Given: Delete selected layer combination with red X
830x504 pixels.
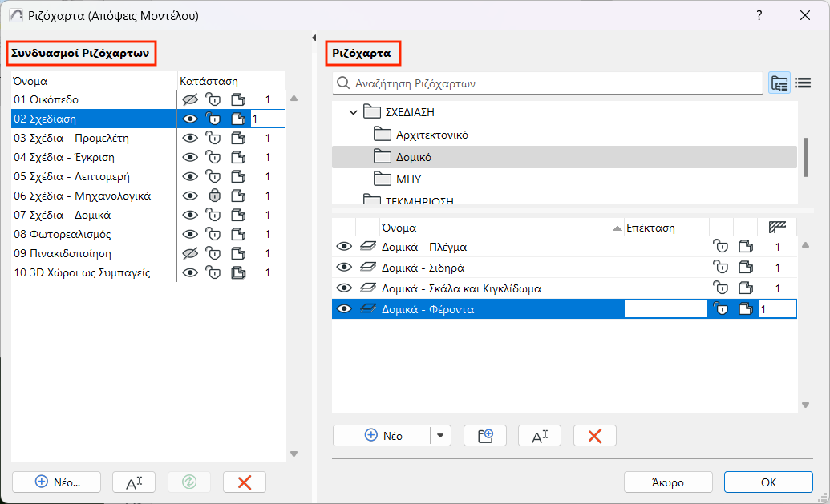Looking at the screenshot, I should click(245, 482).
